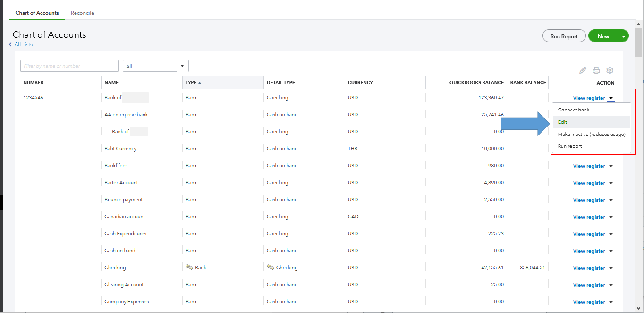644x313 pixels.
Task: Click the bank feed icon beside Checking detail type
Action: [271, 267]
